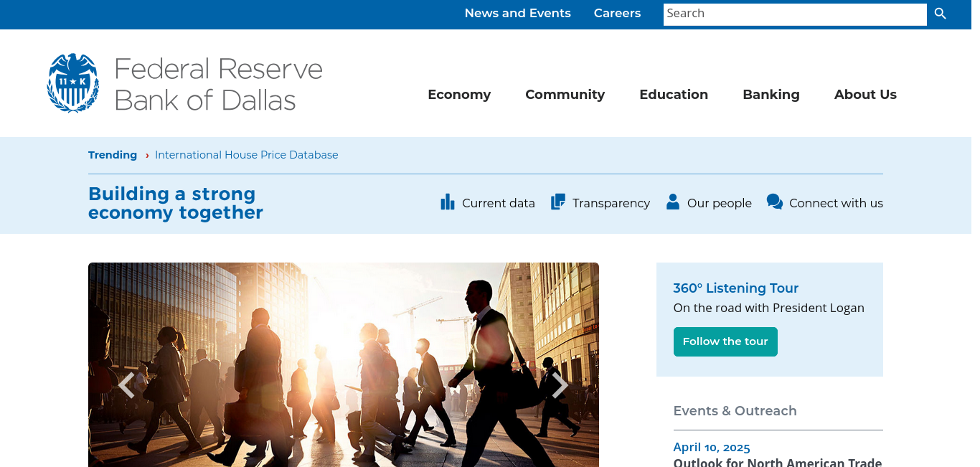This screenshot has width=980, height=467.
Task: Open the 360° Listening Tour heading link
Action: (736, 288)
